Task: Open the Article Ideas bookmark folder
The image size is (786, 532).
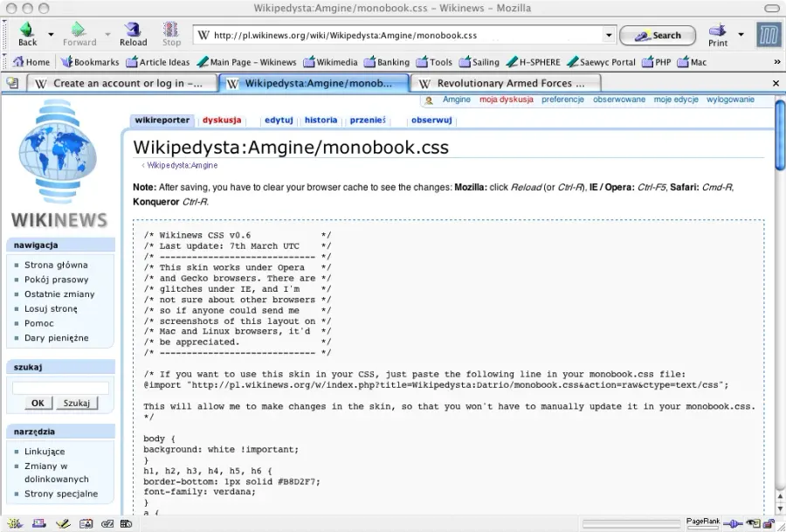Action: [157, 62]
